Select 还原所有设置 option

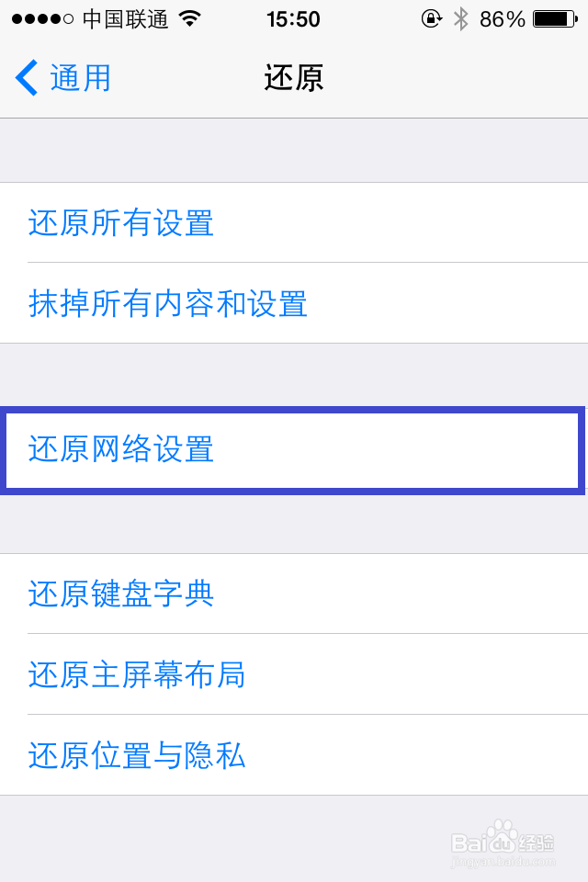tap(119, 223)
